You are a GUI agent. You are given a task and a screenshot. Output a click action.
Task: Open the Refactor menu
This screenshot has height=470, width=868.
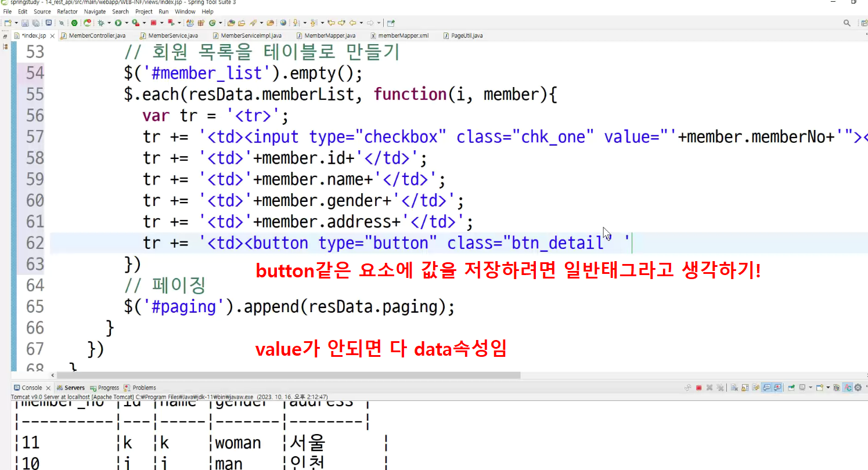(x=67, y=12)
